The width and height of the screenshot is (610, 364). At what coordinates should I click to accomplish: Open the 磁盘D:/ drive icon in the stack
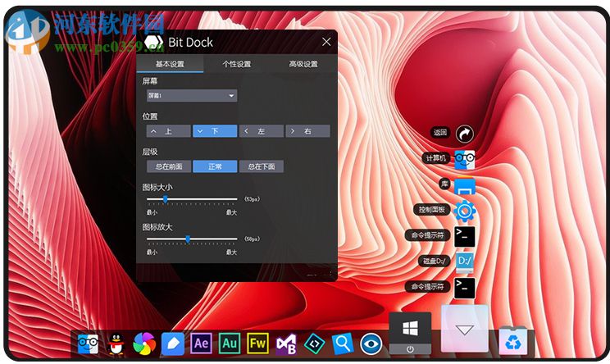tap(465, 262)
